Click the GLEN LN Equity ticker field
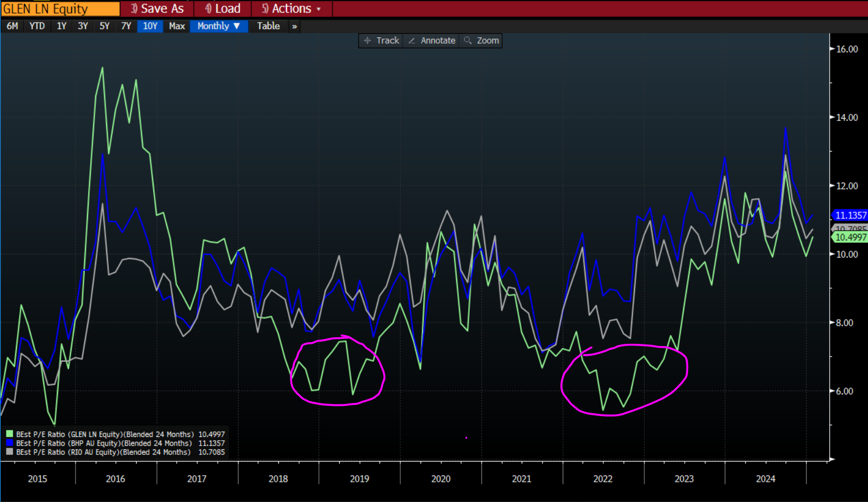The image size is (868, 502). tap(60, 9)
